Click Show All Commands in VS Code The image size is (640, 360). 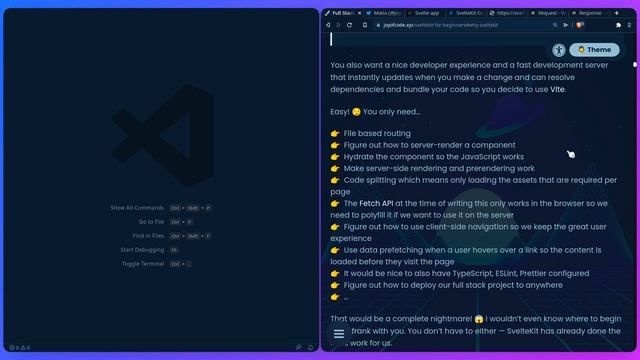coord(137,208)
